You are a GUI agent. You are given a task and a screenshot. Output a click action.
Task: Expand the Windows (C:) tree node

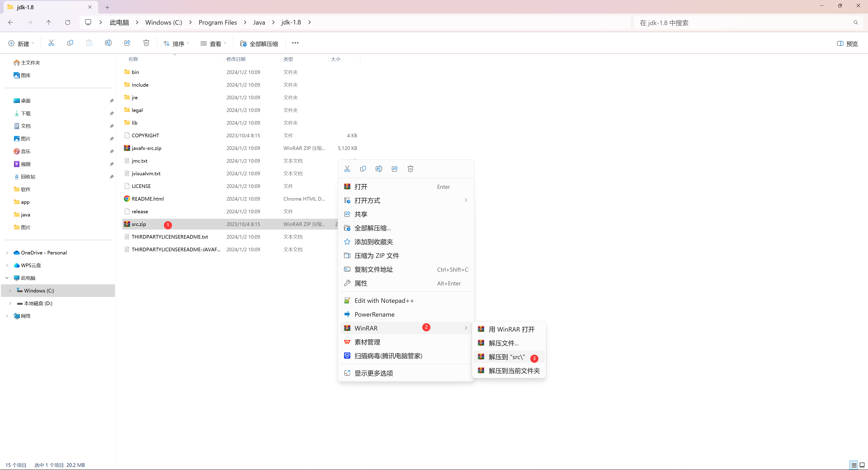10,291
